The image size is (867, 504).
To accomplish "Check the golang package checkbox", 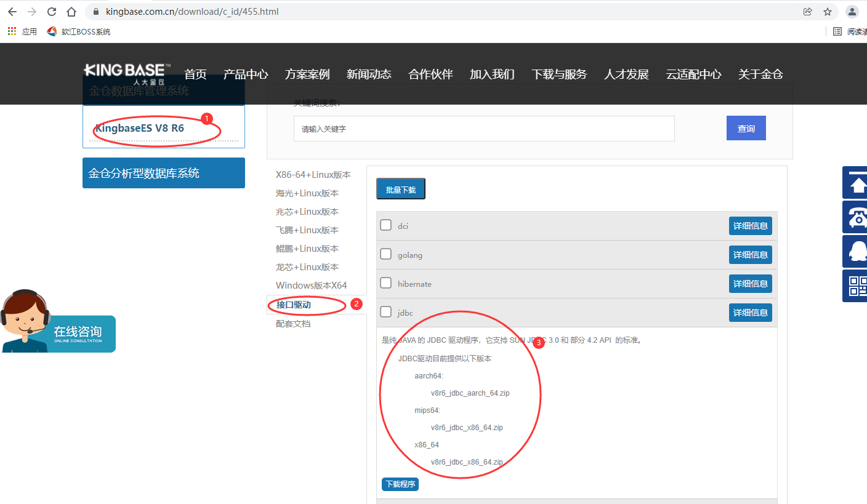I will point(386,254).
